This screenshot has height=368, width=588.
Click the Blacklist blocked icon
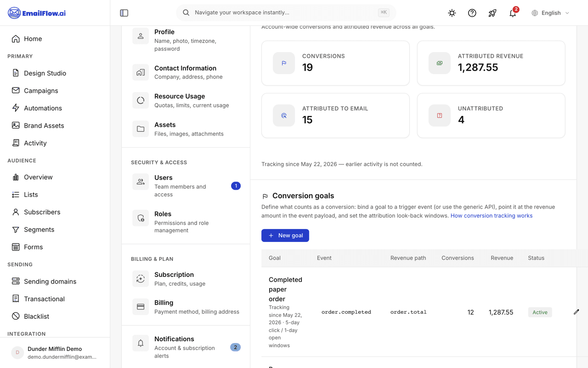point(16,316)
